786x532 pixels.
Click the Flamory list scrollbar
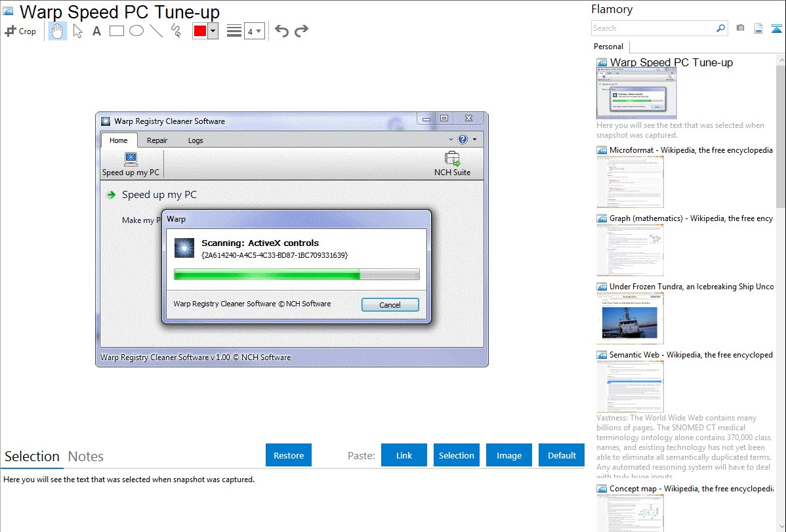pos(781,135)
